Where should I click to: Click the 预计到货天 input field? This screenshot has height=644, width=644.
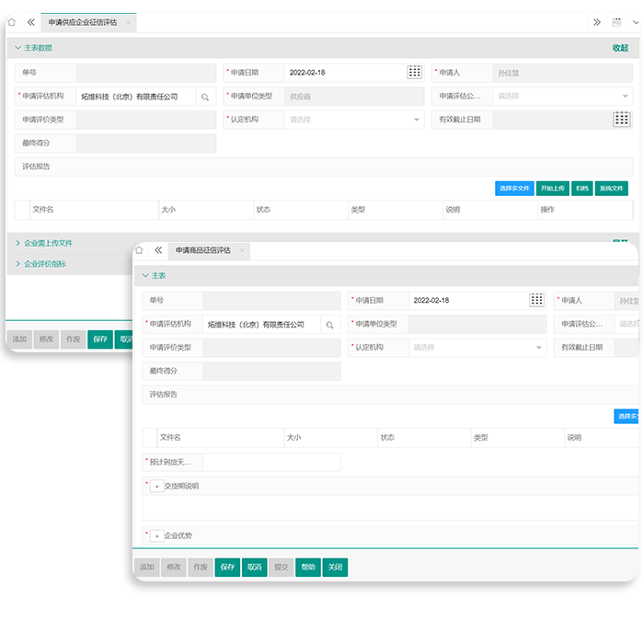[270, 462]
